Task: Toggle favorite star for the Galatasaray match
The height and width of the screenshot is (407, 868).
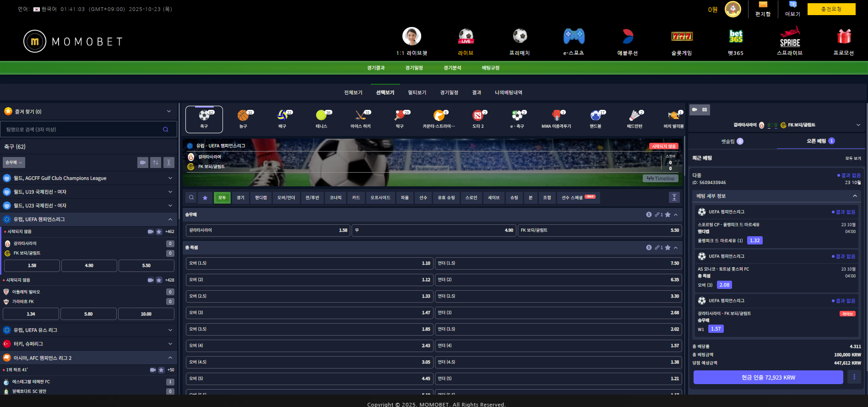Action: 159,232
